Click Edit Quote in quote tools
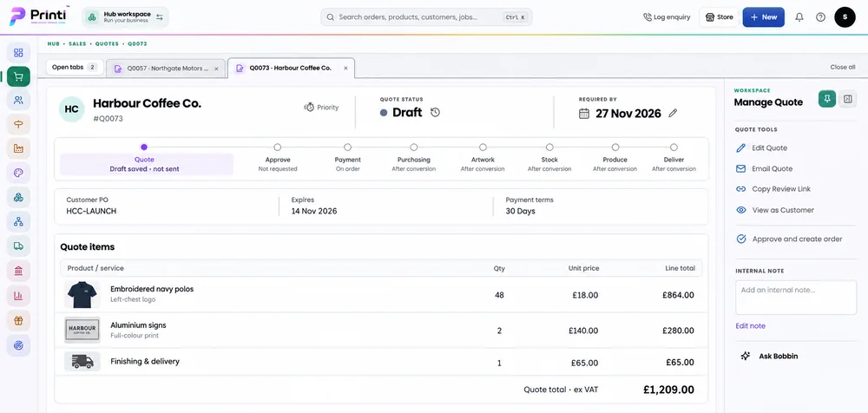This screenshot has width=868, height=413. coord(761,147)
